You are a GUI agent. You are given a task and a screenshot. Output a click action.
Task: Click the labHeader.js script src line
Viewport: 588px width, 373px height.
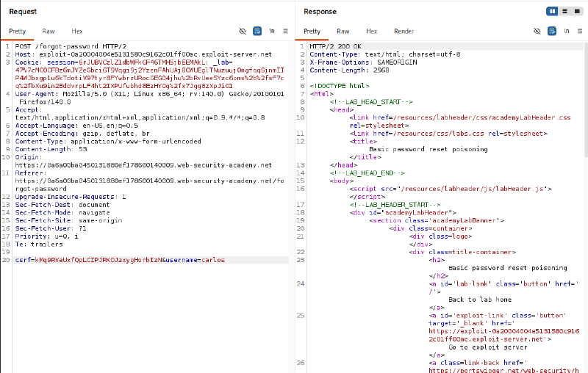[451, 189]
